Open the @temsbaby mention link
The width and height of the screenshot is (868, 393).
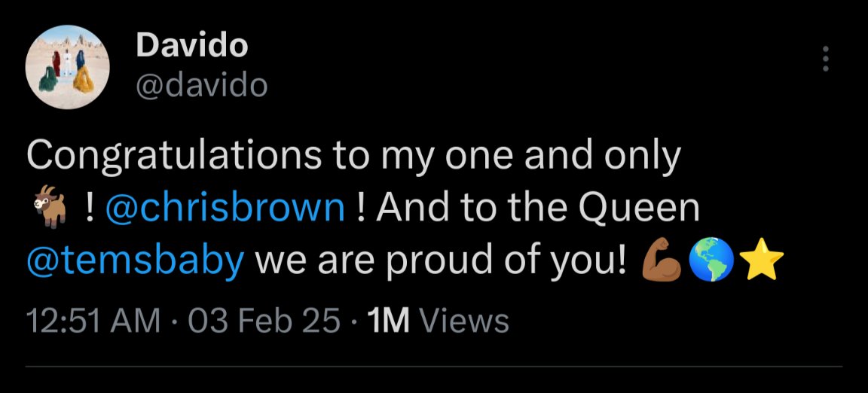[x=136, y=261]
